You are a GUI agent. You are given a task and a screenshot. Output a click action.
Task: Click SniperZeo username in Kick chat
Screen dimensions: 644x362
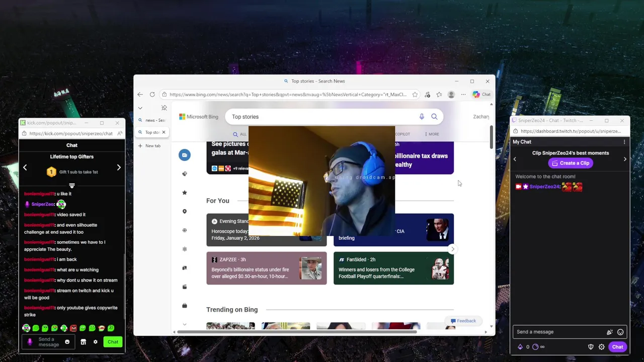(43, 204)
